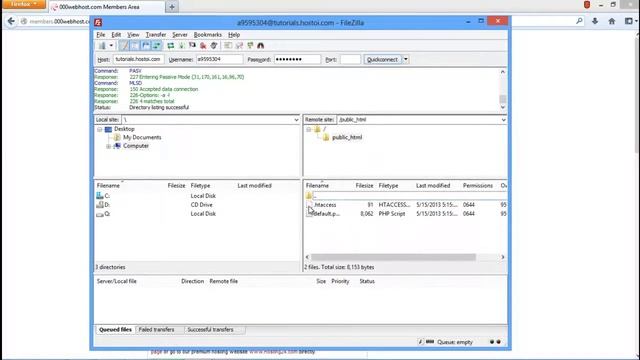Open the View menu
This screenshot has width=640, height=360.
tap(133, 35)
